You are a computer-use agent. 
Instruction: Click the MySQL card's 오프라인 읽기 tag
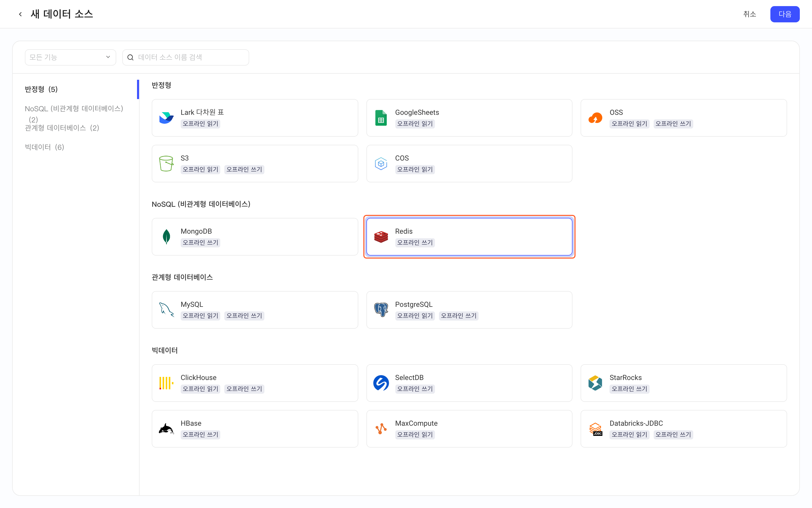click(x=200, y=315)
